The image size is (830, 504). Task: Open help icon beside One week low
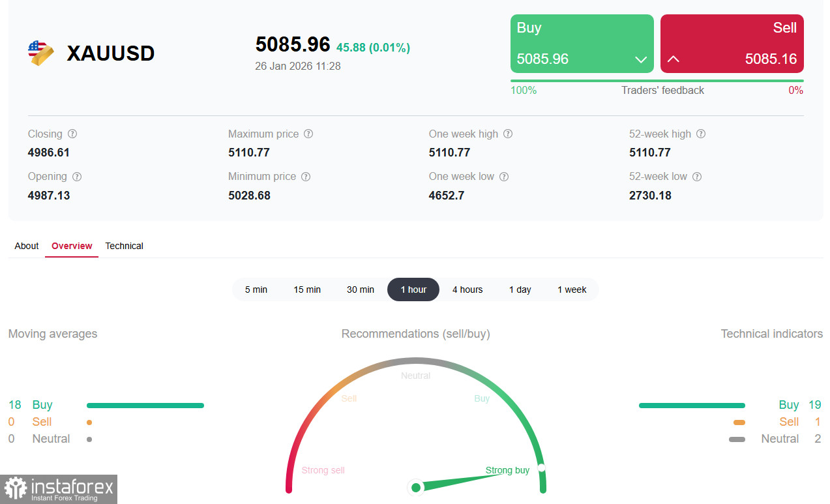point(504,177)
